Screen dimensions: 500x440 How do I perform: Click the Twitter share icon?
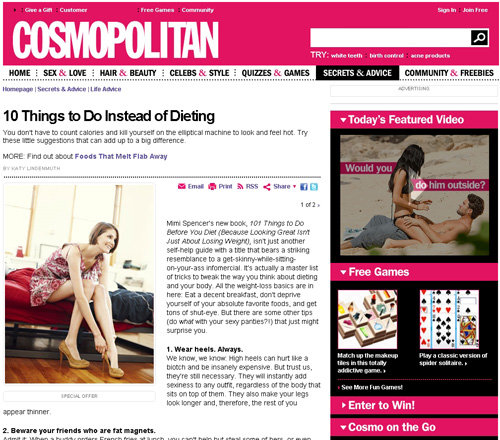314,187
